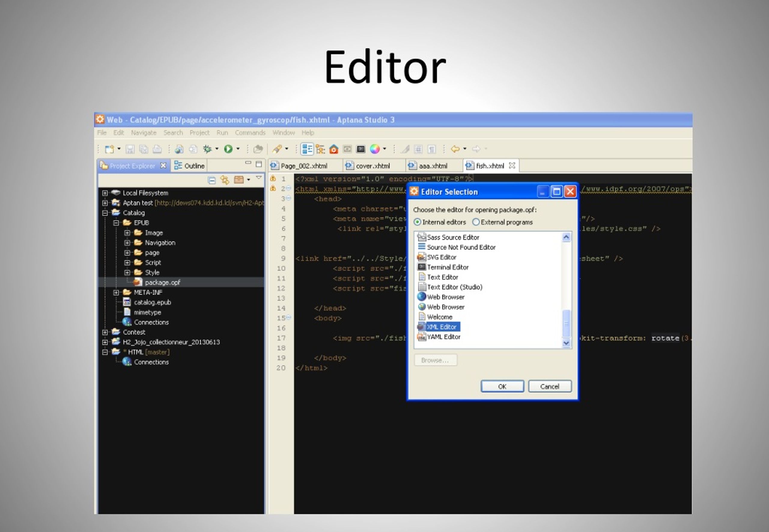This screenshot has height=532, width=769.
Task: Open the Commands menu
Action: click(250, 133)
